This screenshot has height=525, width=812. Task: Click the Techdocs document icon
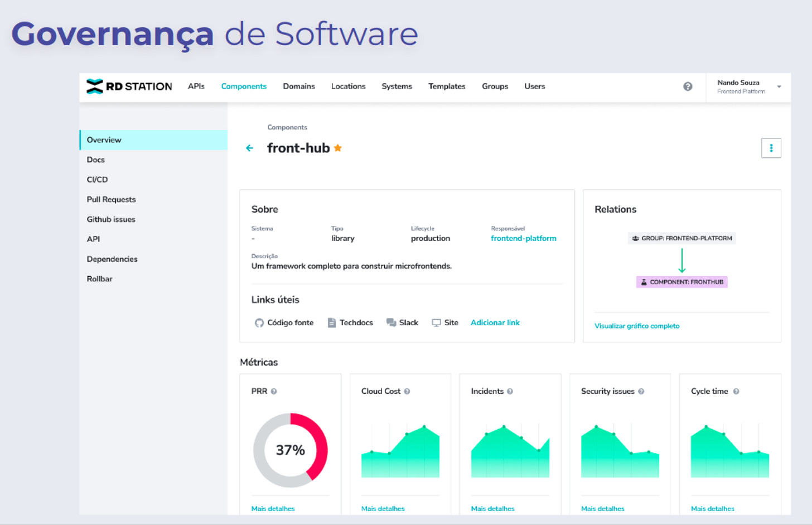coord(332,322)
